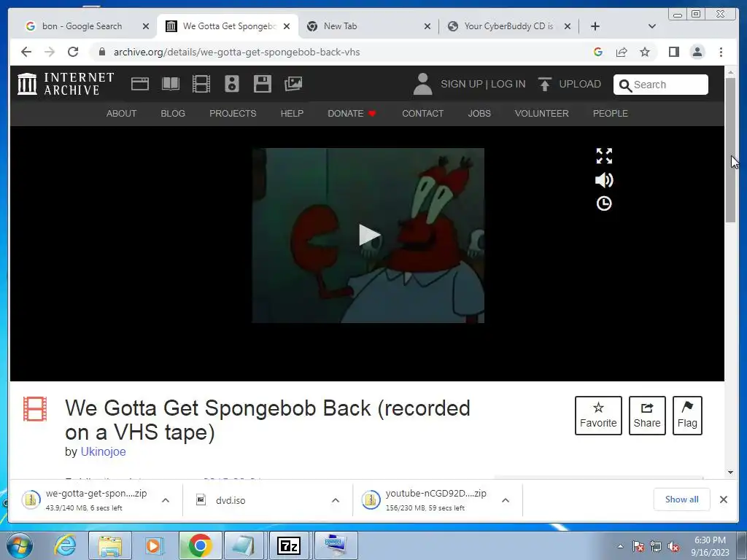Launch Internet Explorer from taskbar
Image resolution: width=747 pixels, height=560 pixels.
(65, 545)
